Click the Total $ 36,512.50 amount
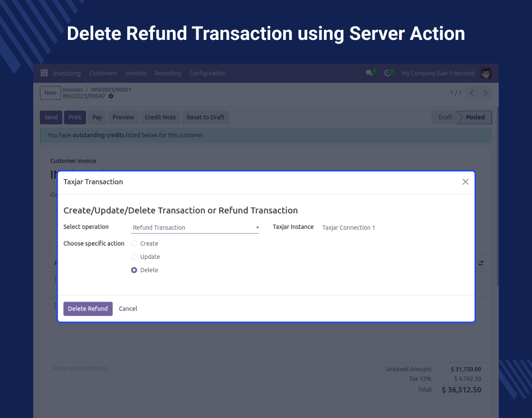 coord(461,390)
